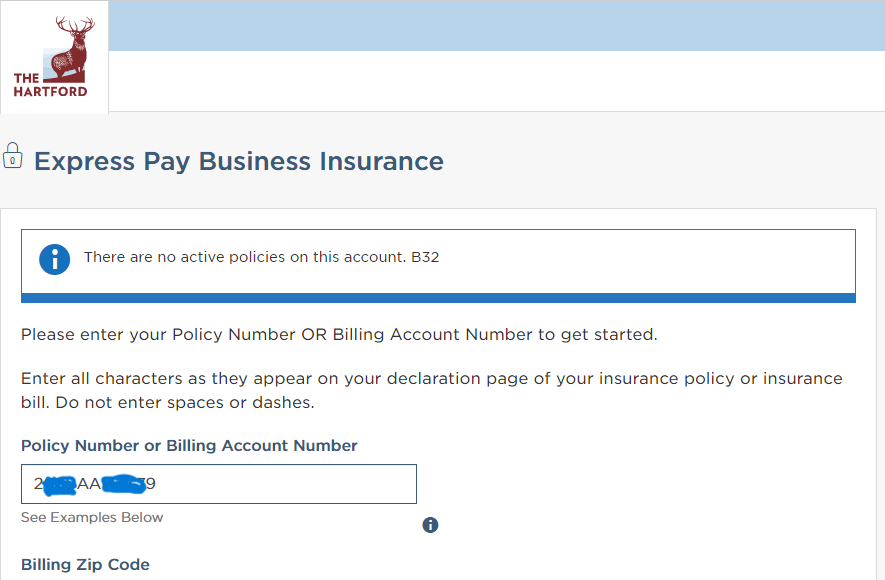Click the "See Examples Below" hint
The image size is (885, 580).
coord(92,517)
